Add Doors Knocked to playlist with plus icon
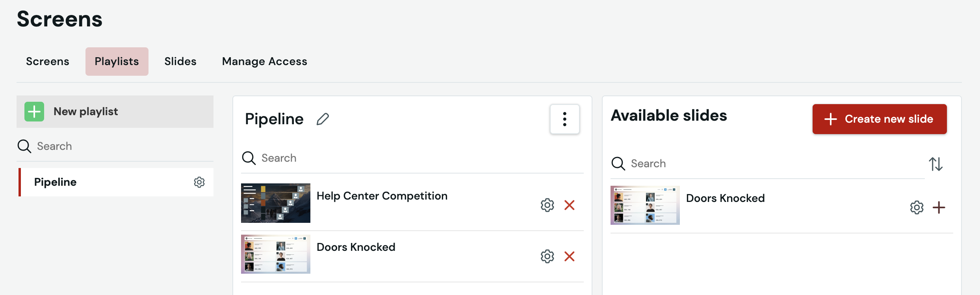This screenshot has height=295, width=980. 939,207
